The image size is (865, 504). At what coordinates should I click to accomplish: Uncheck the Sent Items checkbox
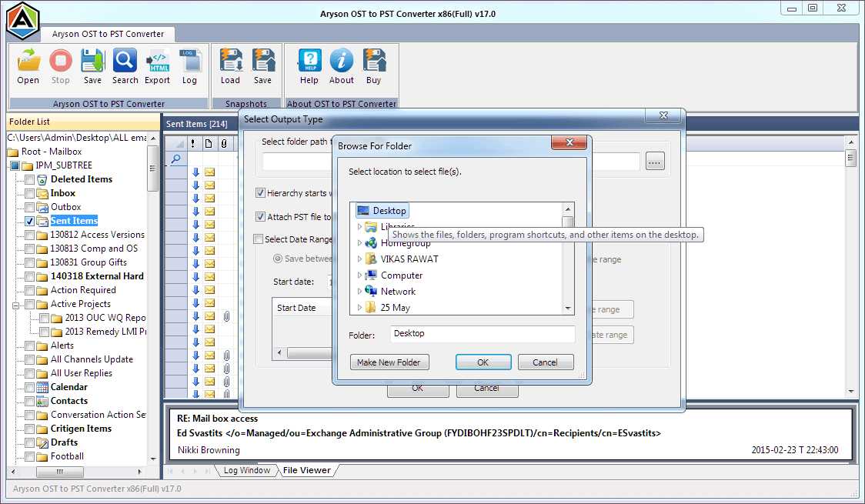[30, 221]
